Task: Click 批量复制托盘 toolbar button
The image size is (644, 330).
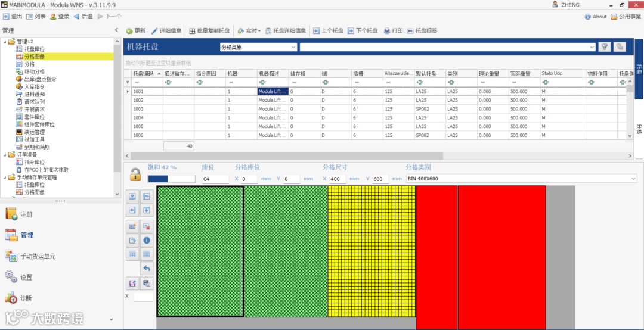Action: click(x=209, y=31)
